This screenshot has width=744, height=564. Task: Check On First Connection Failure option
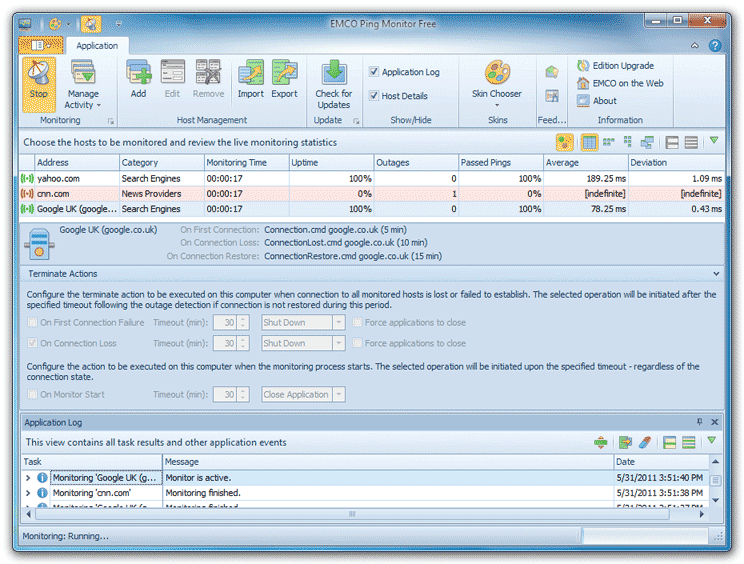pyautogui.click(x=32, y=322)
